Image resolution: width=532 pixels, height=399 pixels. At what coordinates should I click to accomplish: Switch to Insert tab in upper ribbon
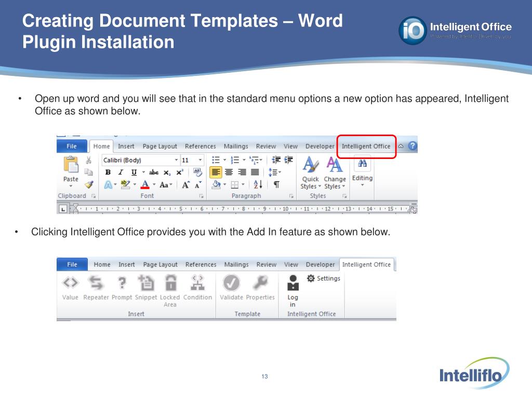pos(126,146)
